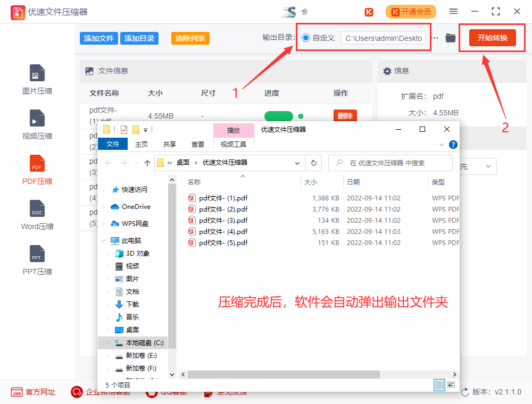Screen dimensions: 532x404
Task: Select file pdf文件- (2).pdf
Action: coord(223,209)
